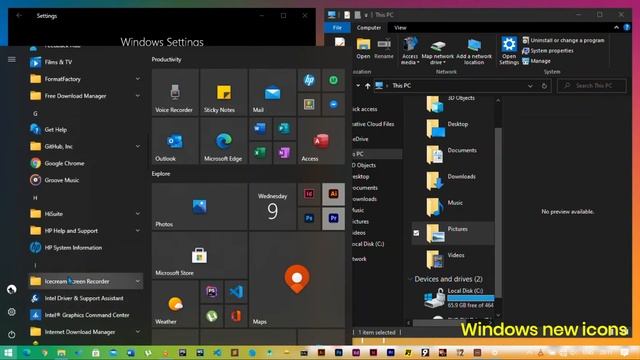Expand the Free Download Manager folder
This screenshot has width=640, height=360.
pos(138,96)
